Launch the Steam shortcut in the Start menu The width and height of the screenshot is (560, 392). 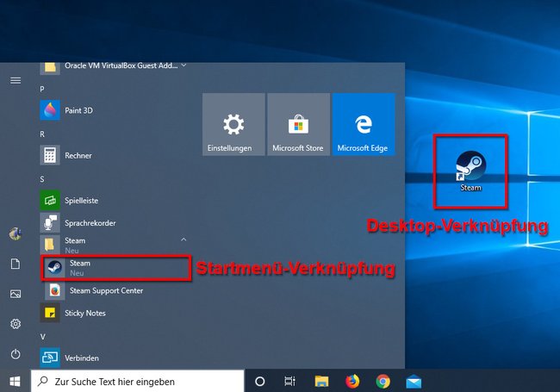(115, 268)
